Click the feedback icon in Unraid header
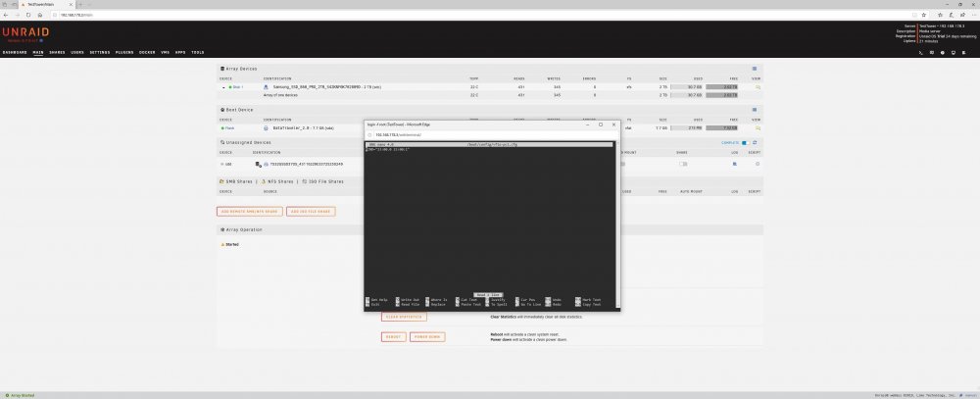Viewport: 980px width, 399px height. (932, 53)
